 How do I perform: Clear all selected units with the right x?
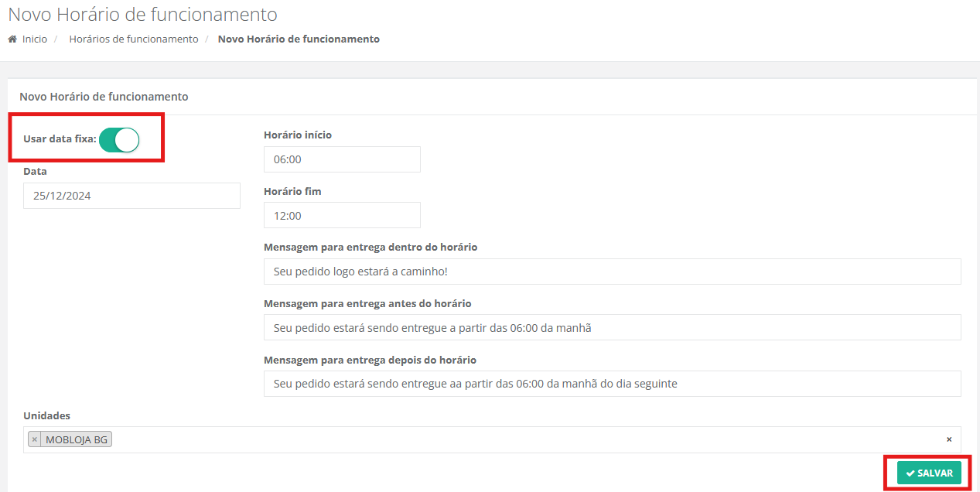[x=949, y=439]
